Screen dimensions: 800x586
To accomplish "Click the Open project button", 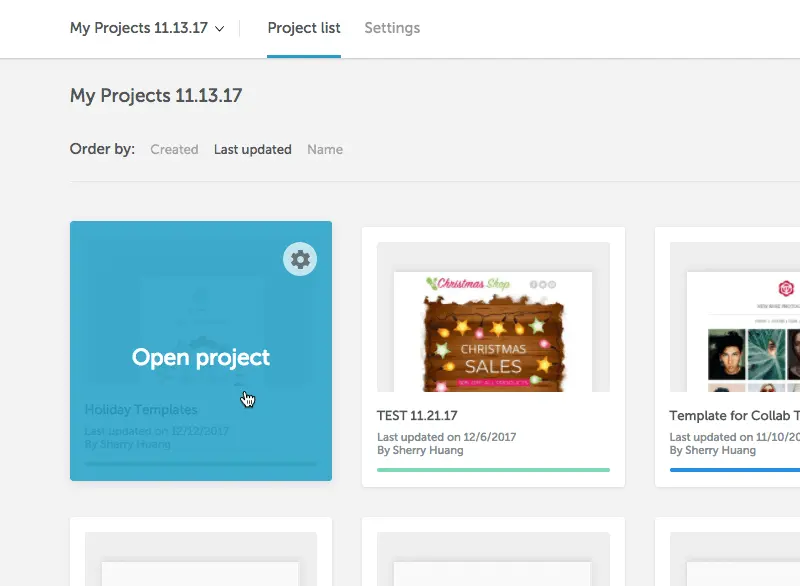I will tap(201, 358).
